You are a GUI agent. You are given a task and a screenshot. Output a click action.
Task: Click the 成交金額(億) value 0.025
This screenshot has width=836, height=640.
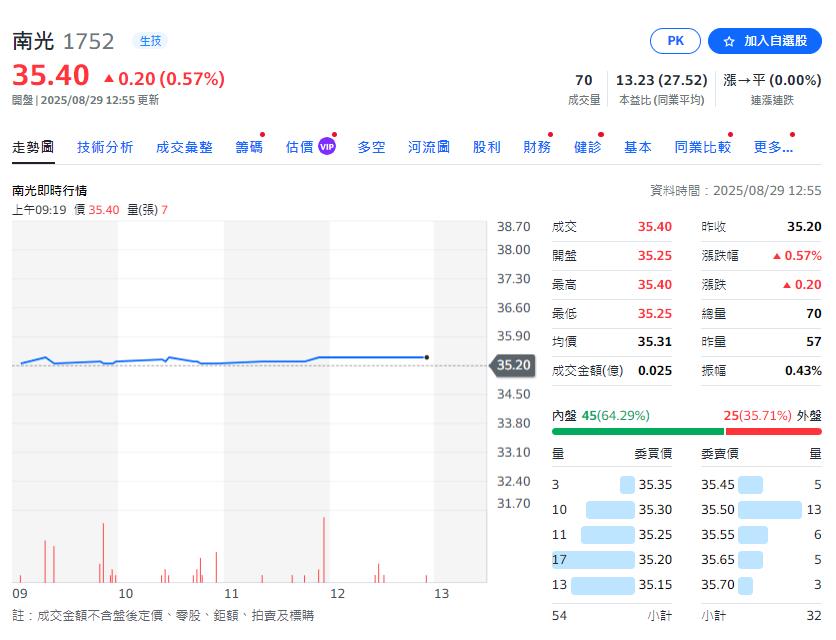point(655,371)
